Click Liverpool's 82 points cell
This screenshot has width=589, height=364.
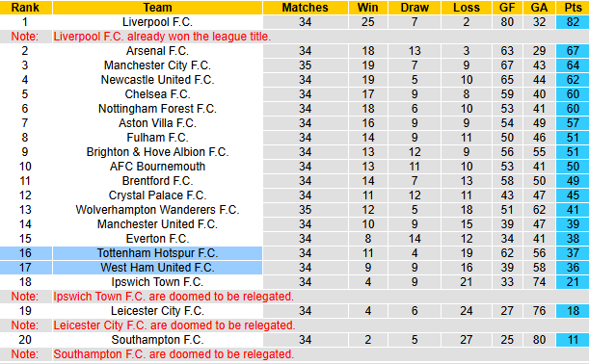click(573, 22)
